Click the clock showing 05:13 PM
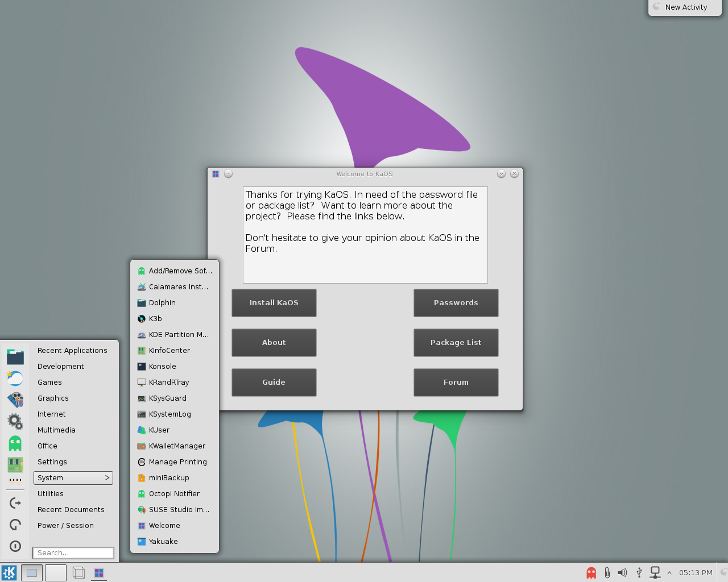 coord(696,573)
